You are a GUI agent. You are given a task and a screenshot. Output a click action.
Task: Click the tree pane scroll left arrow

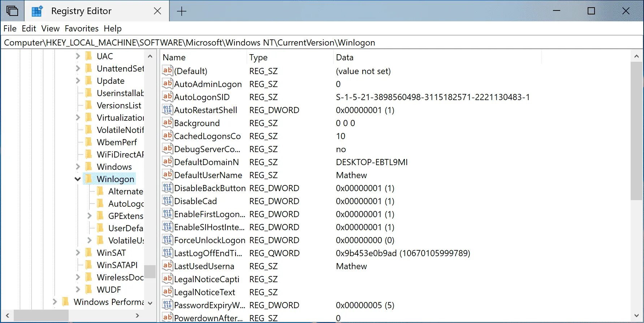pos(8,315)
